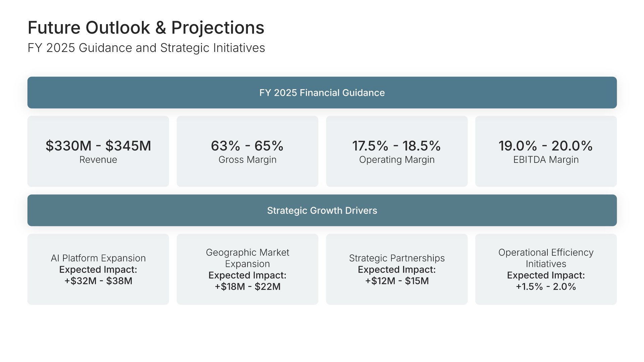Click the Operating Margin label

(396, 160)
